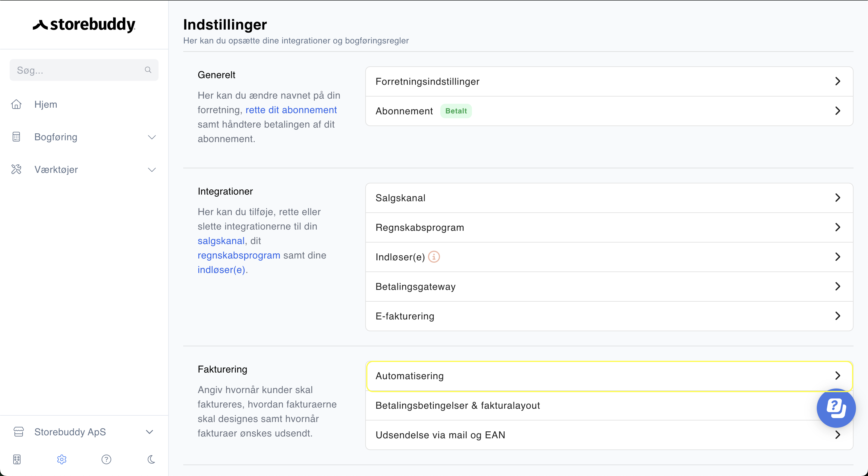
Task: Click the Betalingsgateway arrow chevron
Action: (x=838, y=286)
